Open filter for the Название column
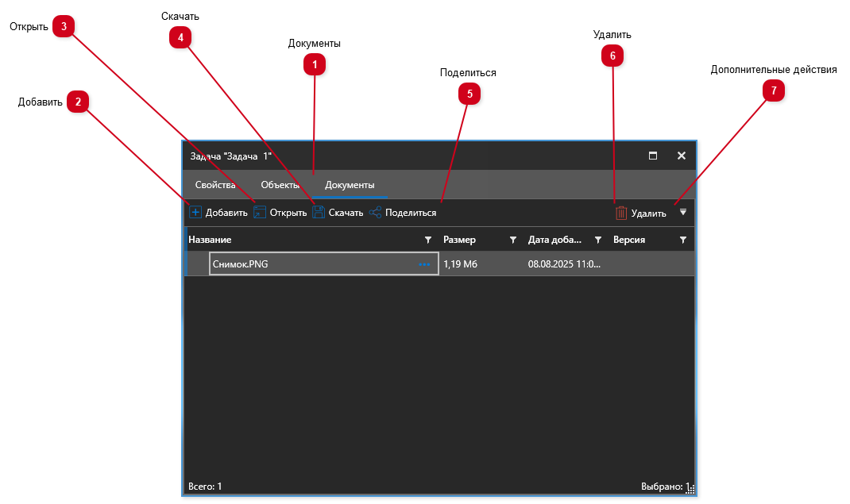The height and width of the screenshot is (504, 850). (428, 240)
